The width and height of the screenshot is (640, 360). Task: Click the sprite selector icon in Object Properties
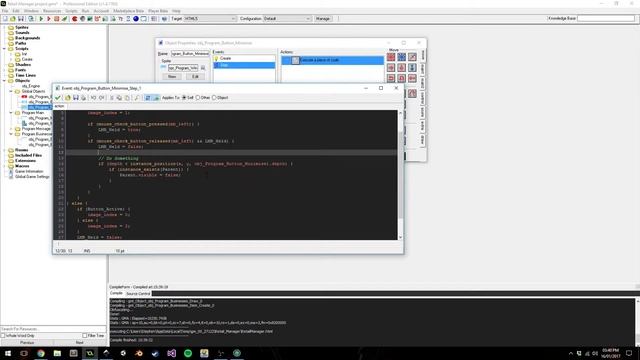click(x=203, y=68)
